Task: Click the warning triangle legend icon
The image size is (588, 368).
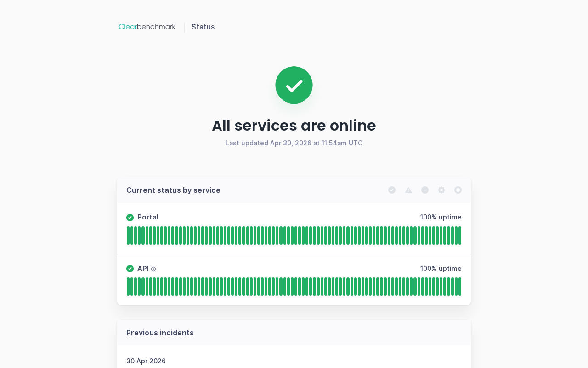Action: (x=408, y=190)
